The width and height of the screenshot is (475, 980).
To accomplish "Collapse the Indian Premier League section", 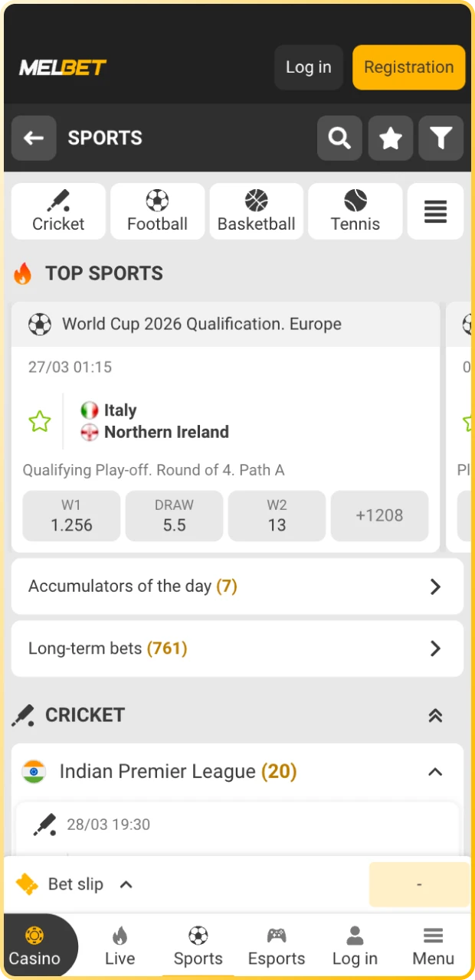I will [435, 772].
